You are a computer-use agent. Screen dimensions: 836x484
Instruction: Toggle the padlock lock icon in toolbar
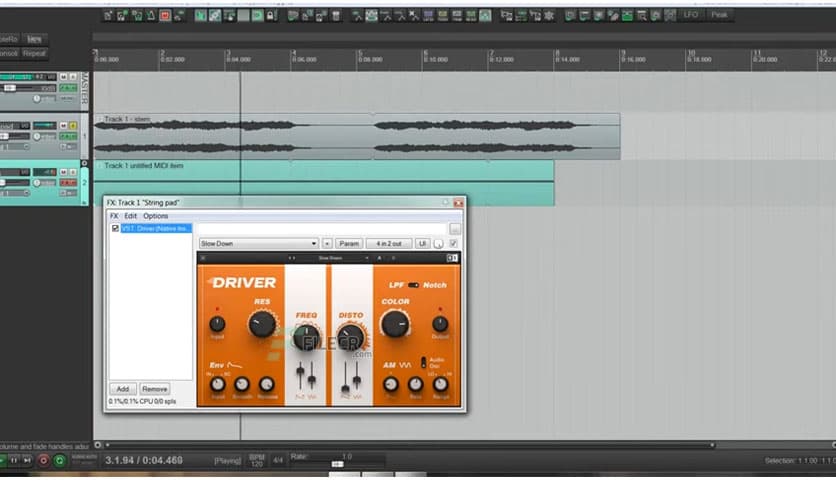point(271,15)
